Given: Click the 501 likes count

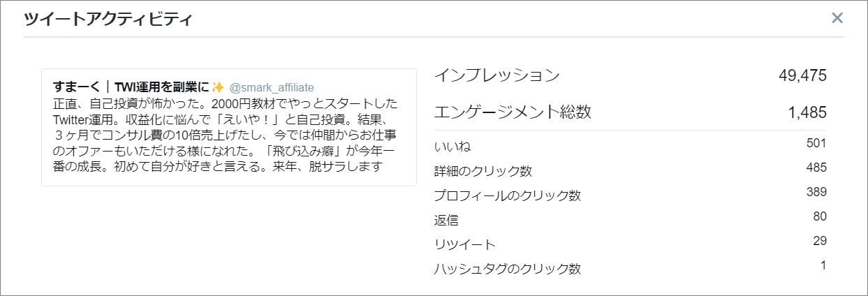Looking at the screenshot, I should click(816, 143).
